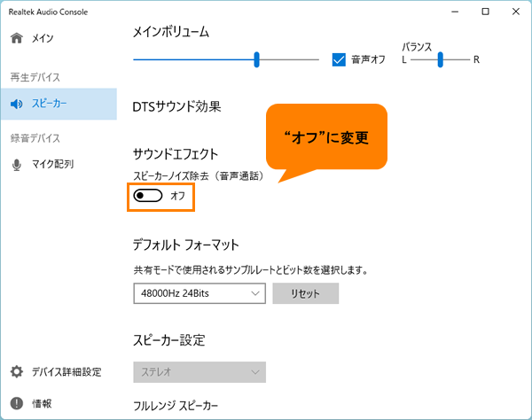Click the バランス slider thumb

(440, 59)
